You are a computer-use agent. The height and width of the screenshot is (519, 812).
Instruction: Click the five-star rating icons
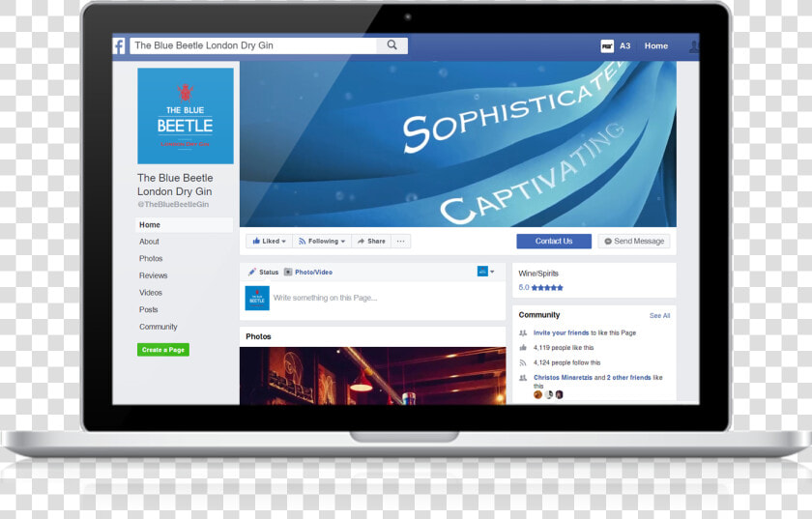point(547,288)
